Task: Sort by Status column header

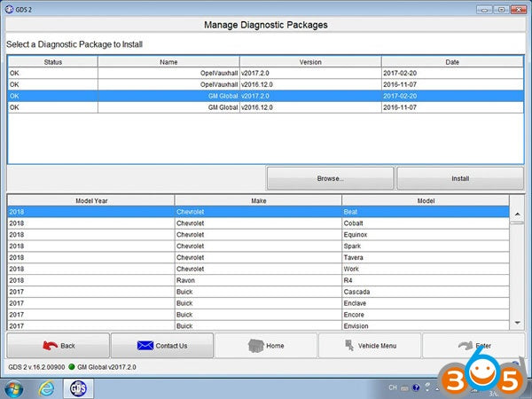Action: 53,62
